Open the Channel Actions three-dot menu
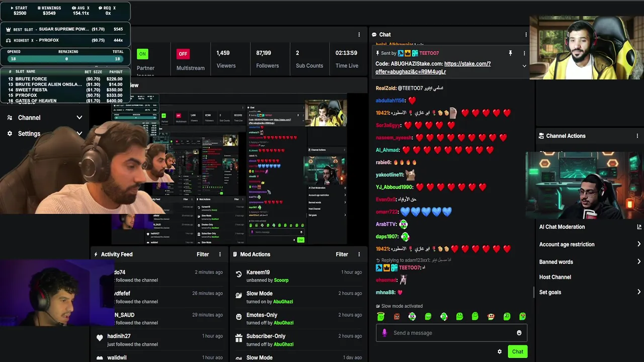 (x=637, y=136)
